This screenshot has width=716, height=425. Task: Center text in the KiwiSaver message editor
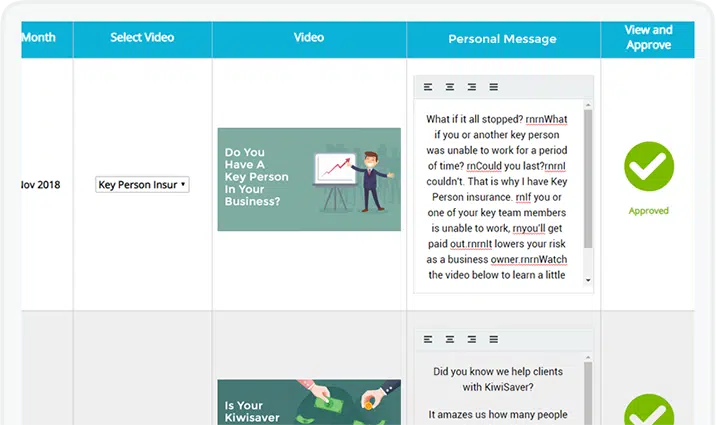click(450, 339)
